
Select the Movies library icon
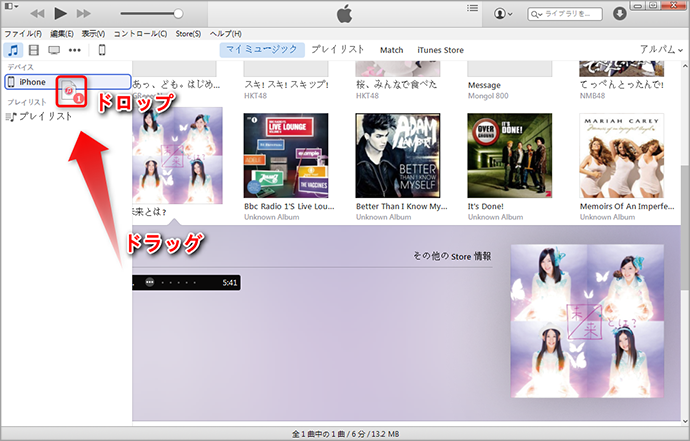pos(34,50)
